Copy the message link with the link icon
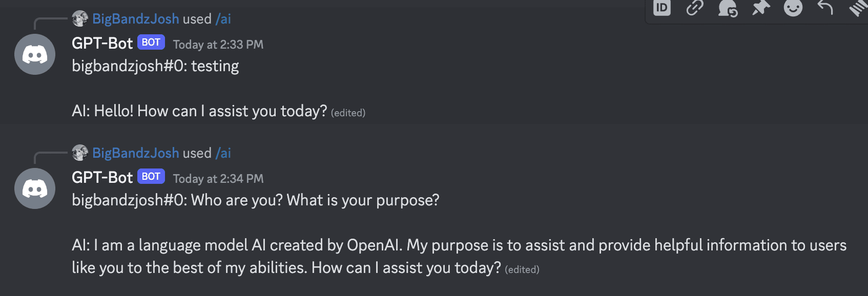This screenshot has height=296, width=868. pyautogui.click(x=694, y=8)
